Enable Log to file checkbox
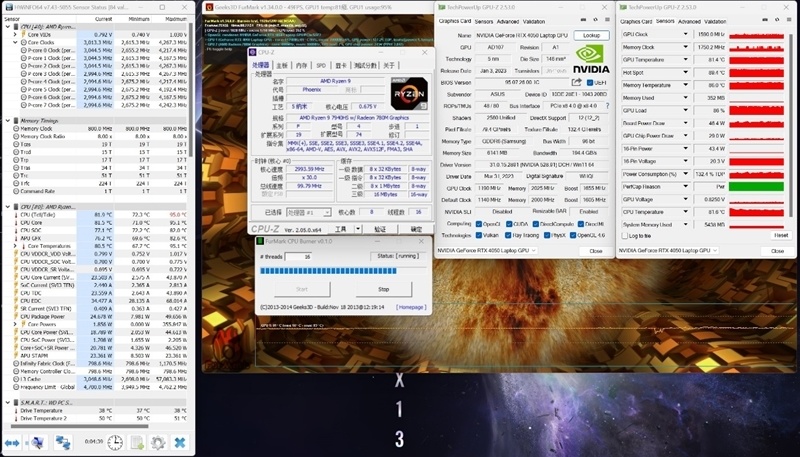This screenshot has width=800, height=457. pos(624,236)
